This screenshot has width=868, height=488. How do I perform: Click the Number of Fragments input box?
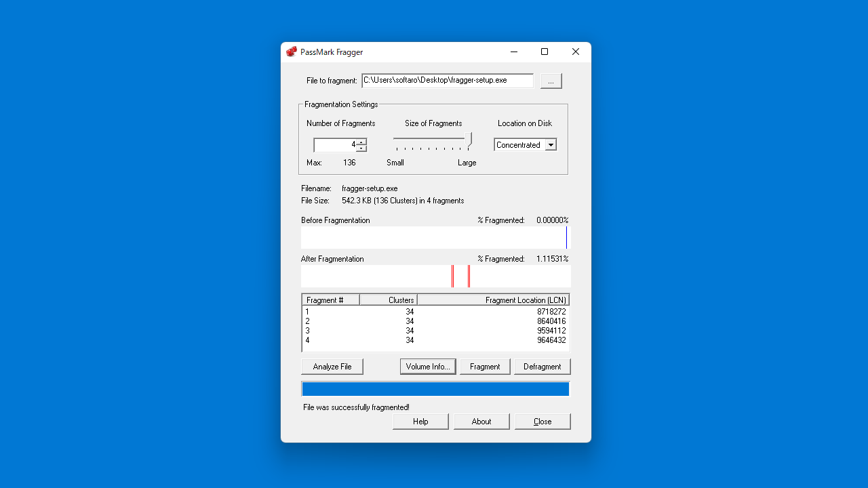[x=335, y=145]
